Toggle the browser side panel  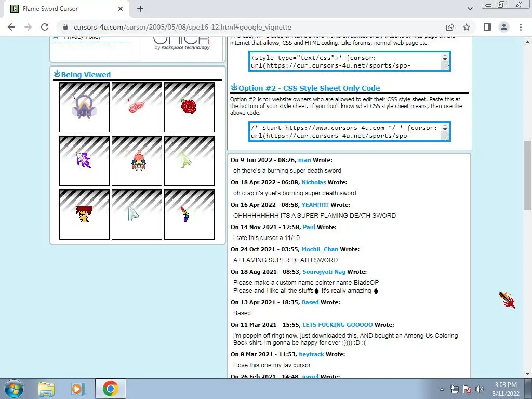(487, 27)
